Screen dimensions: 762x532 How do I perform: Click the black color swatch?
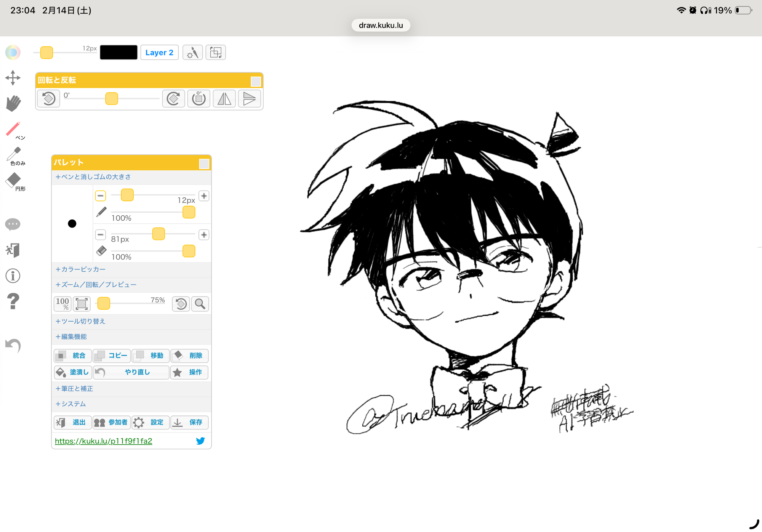(118, 53)
